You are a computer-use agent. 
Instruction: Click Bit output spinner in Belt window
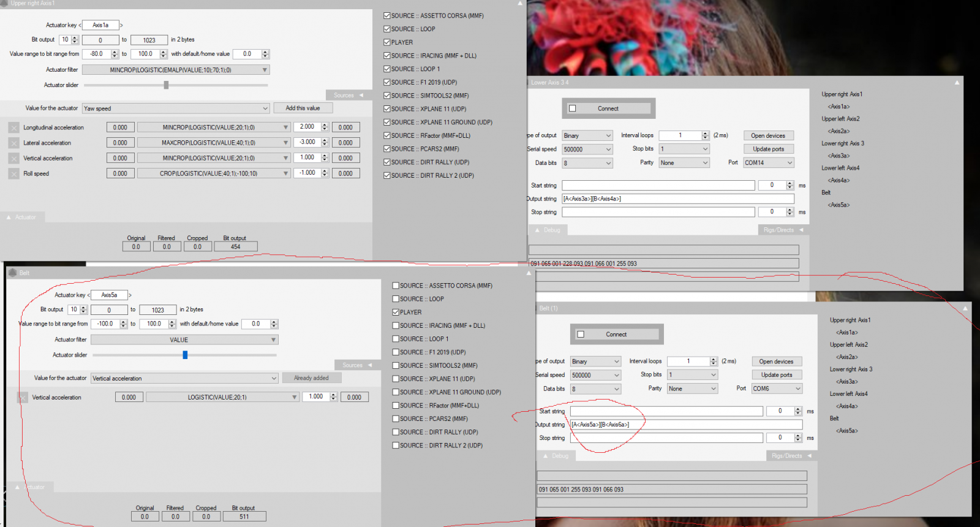click(x=83, y=309)
